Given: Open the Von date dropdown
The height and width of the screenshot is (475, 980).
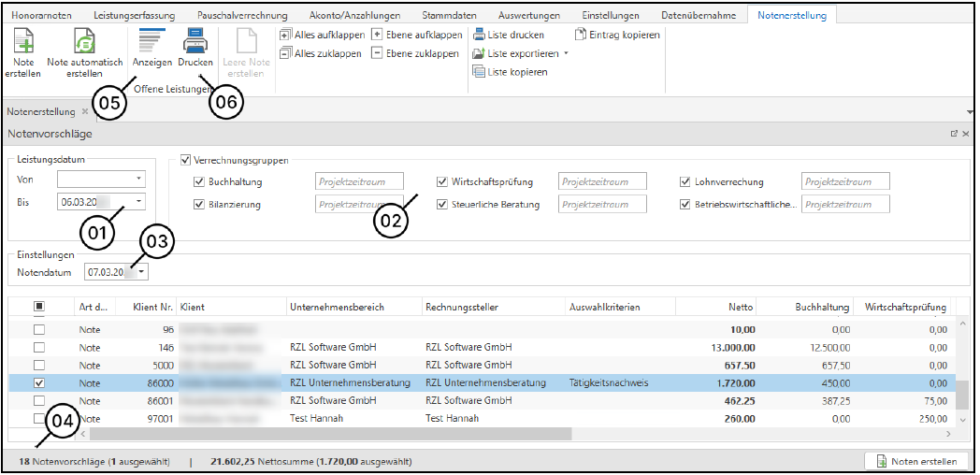Looking at the screenshot, I should click(138, 178).
